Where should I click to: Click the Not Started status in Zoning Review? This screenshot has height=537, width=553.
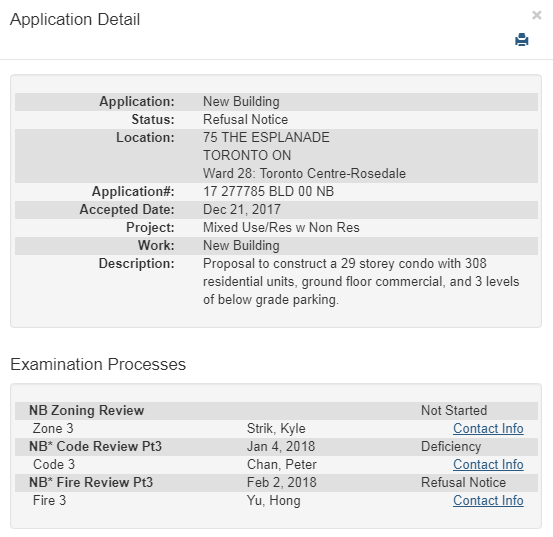(x=454, y=410)
